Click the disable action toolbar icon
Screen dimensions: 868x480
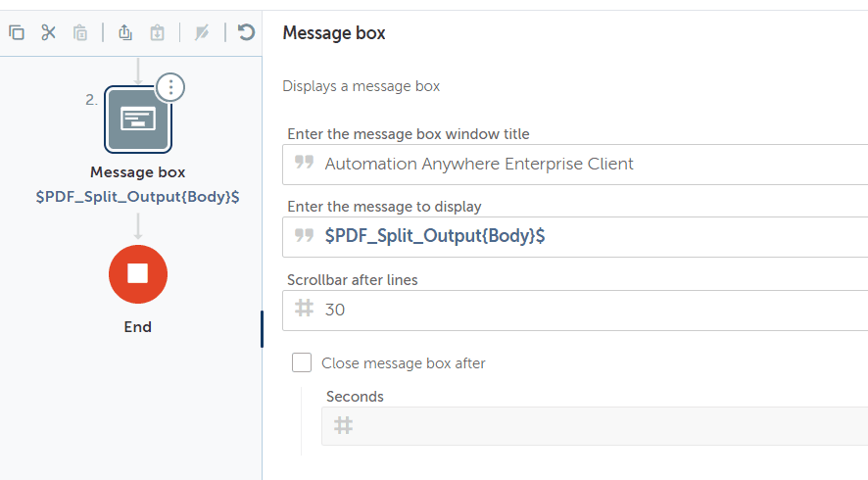(x=202, y=32)
